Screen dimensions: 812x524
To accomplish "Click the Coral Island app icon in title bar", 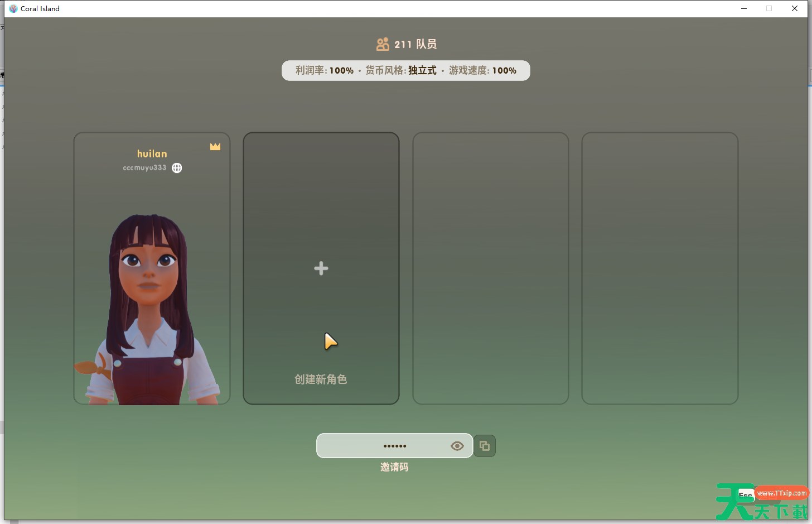I will click(x=13, y=8).
